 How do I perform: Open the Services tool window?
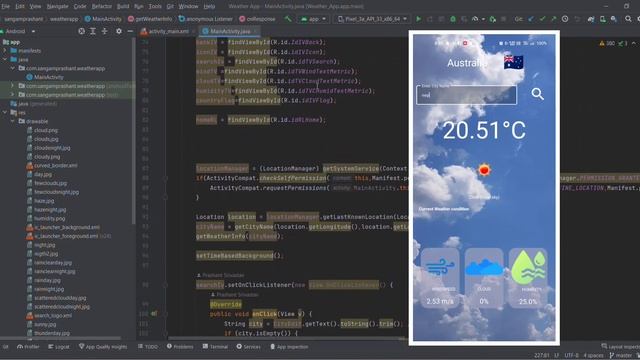[x=249, y=347]
